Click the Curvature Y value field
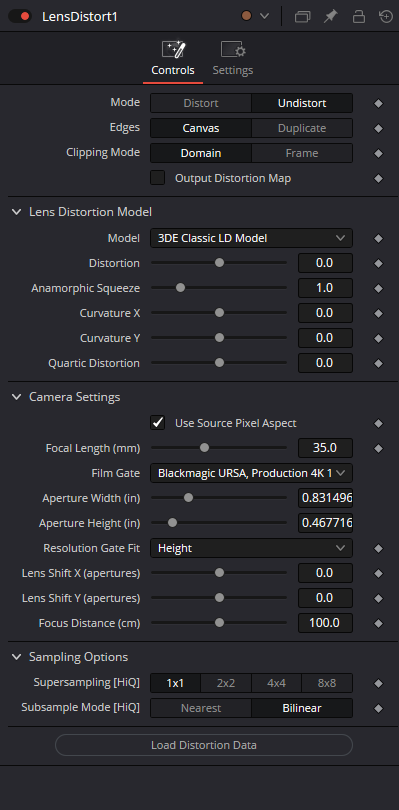The image size is (399, 810). [x=325, y=338]
